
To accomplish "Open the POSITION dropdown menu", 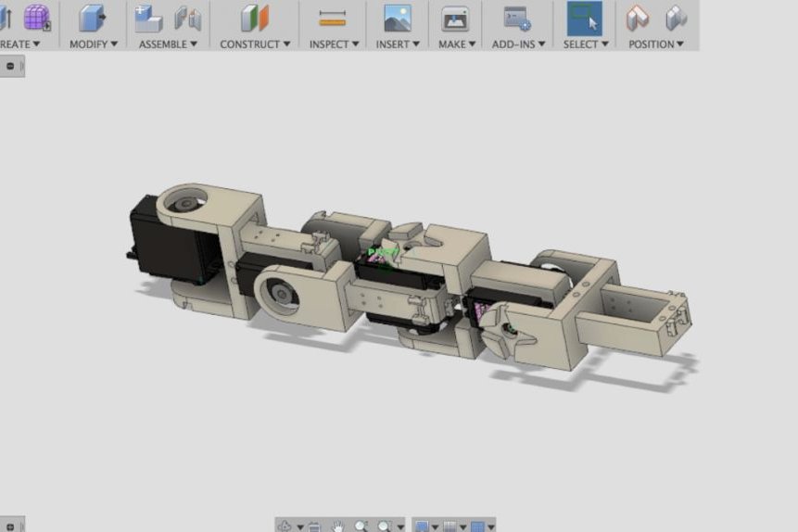I will (655, 44).
